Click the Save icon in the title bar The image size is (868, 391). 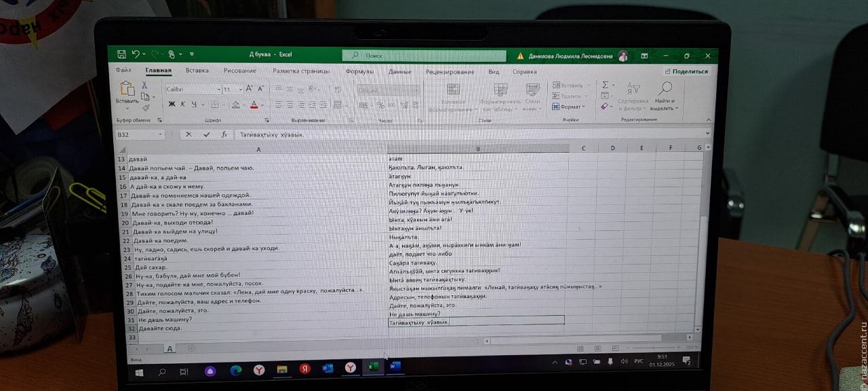121,54
